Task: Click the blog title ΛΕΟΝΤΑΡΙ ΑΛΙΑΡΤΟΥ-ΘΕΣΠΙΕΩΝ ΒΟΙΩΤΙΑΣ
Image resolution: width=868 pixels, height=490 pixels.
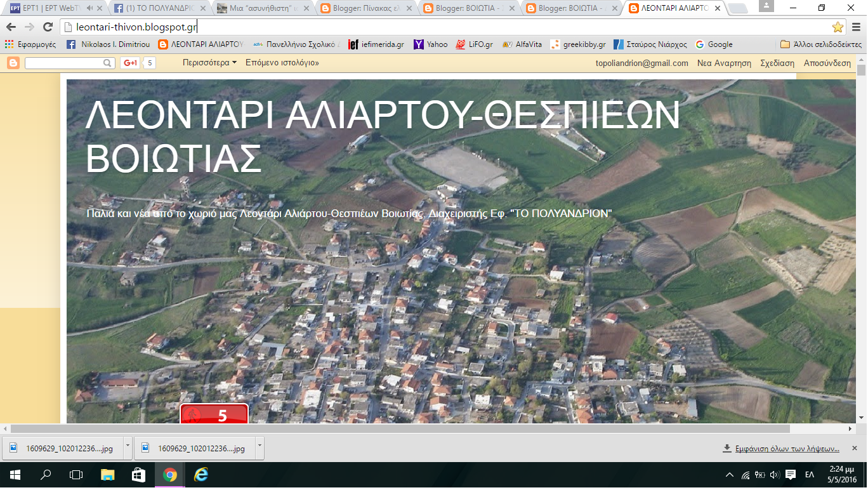Action: pos(383,136)
